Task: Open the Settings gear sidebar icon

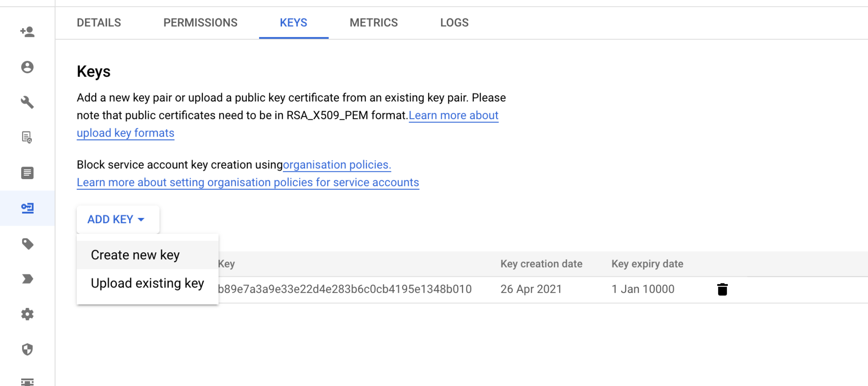Action: coord(27,314)
